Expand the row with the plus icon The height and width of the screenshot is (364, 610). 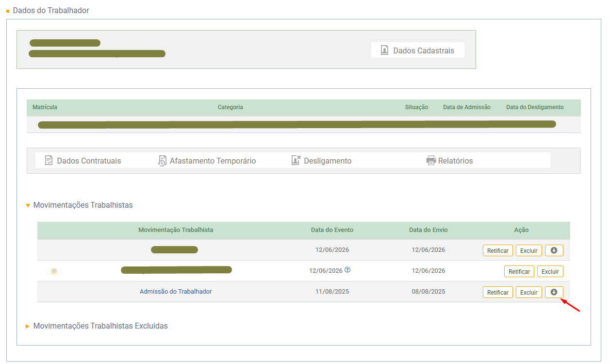[54, 271]
